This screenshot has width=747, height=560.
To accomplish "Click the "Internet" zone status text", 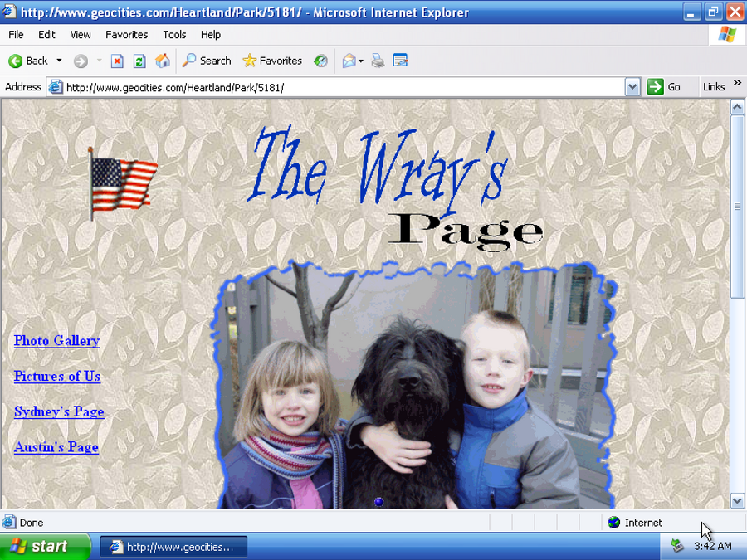I will pos(643,523).
